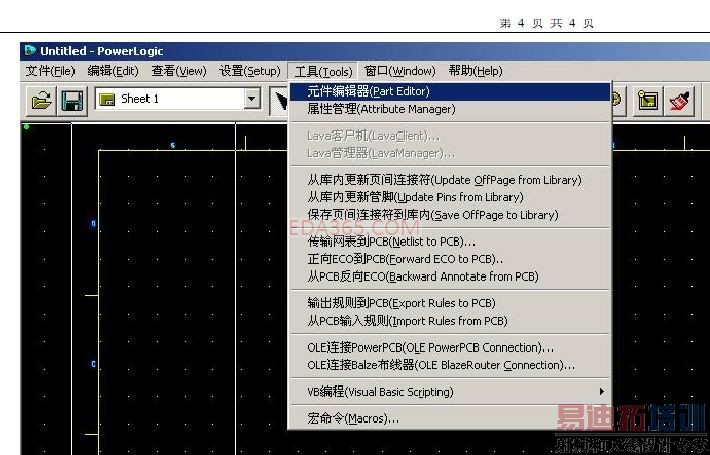Open the 查看(View) menu
Image resolution: width=710 pixels, height=455 pixels.
pos(179,71)
